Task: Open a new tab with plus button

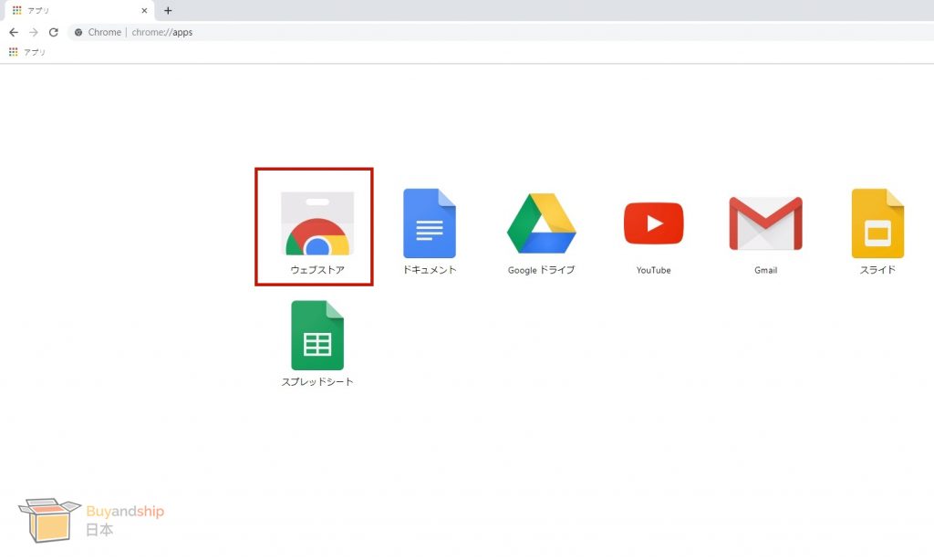Action: tap(168, 11)
